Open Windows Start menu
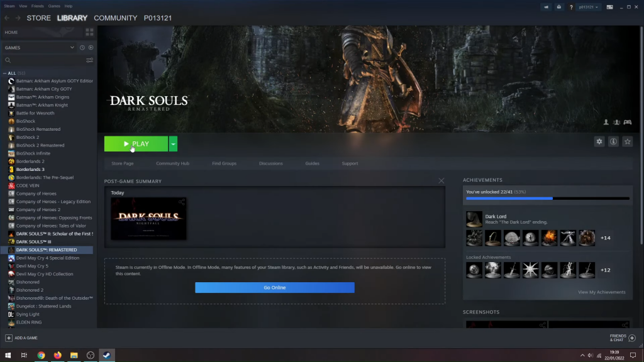644x362 pixels. click(x=8, y=355)
